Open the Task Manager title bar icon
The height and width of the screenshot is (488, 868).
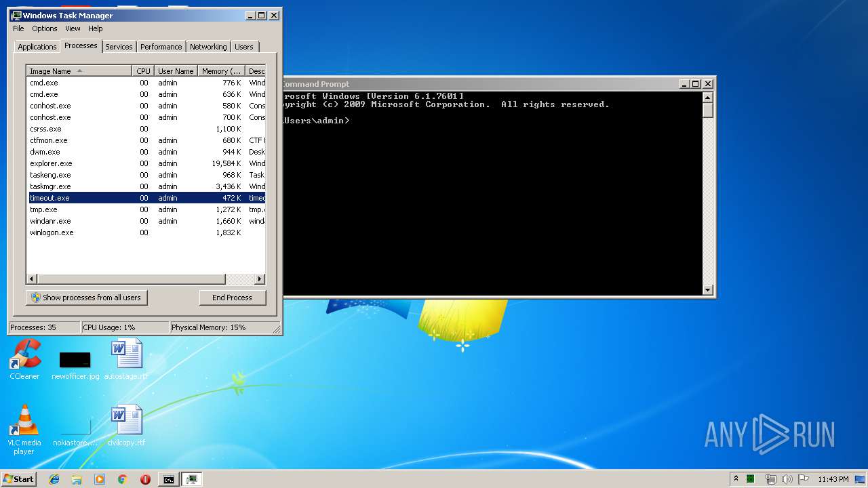pos(16,15)
